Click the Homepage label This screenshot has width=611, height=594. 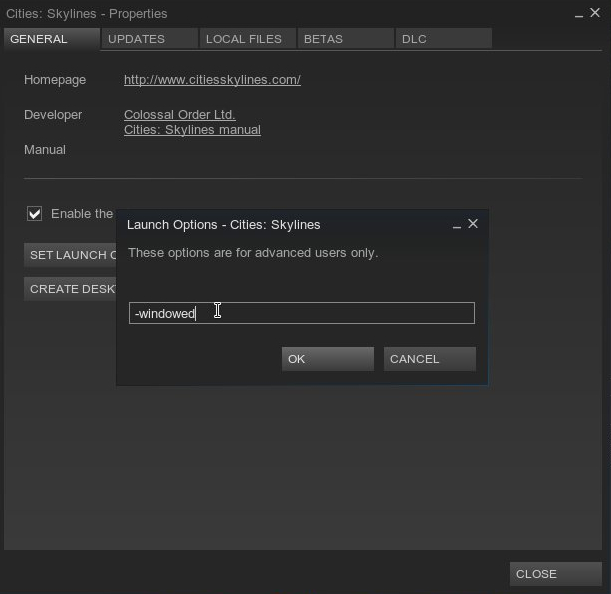coord(55,80)
